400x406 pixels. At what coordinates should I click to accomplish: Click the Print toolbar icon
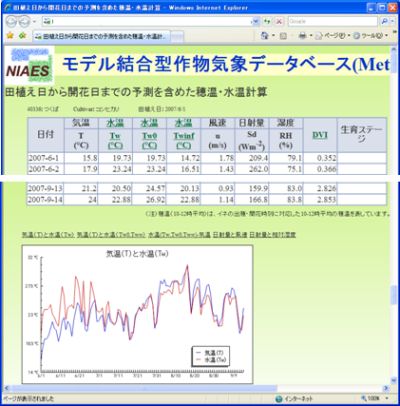(302, 35)
